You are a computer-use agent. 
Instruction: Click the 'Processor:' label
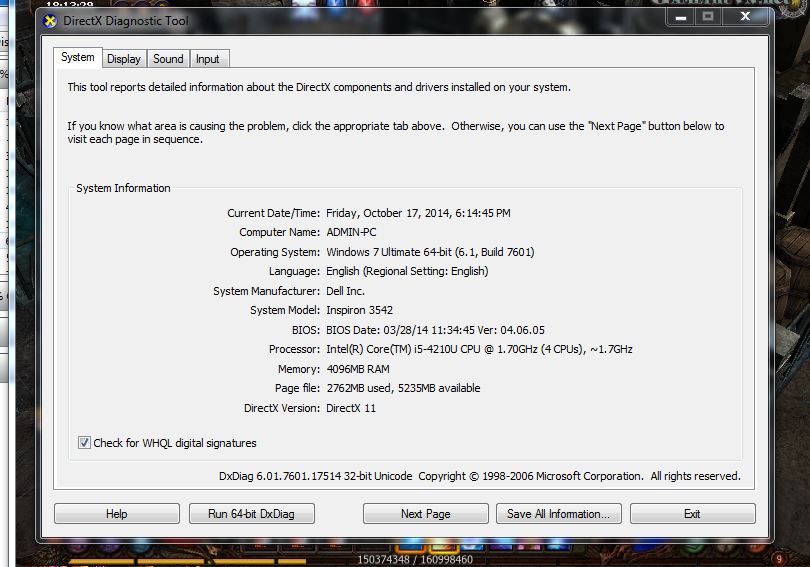pos(294,350)
